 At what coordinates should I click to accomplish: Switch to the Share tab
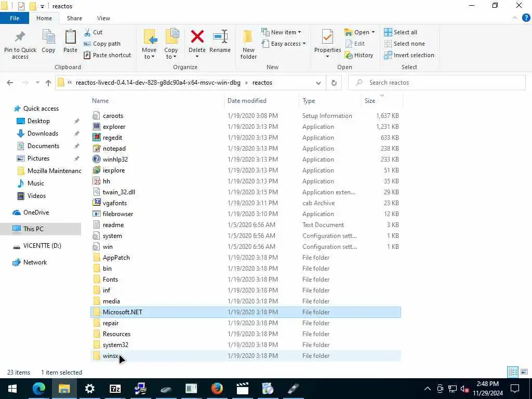74,18
